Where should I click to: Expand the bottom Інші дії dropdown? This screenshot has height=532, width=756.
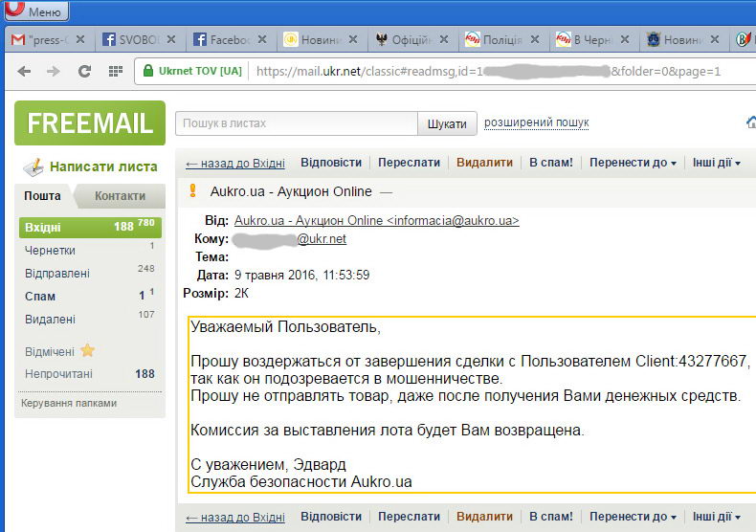pos(716,517)
